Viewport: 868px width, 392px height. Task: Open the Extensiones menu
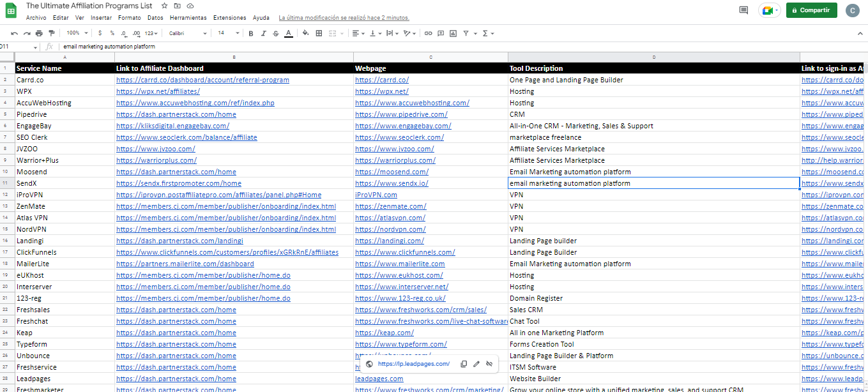coord(229,18)
